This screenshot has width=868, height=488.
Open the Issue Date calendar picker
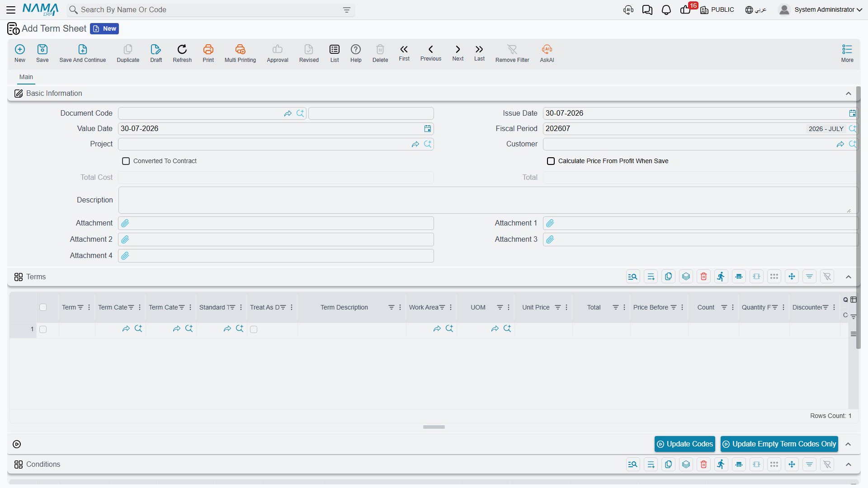tap(852, 113)
